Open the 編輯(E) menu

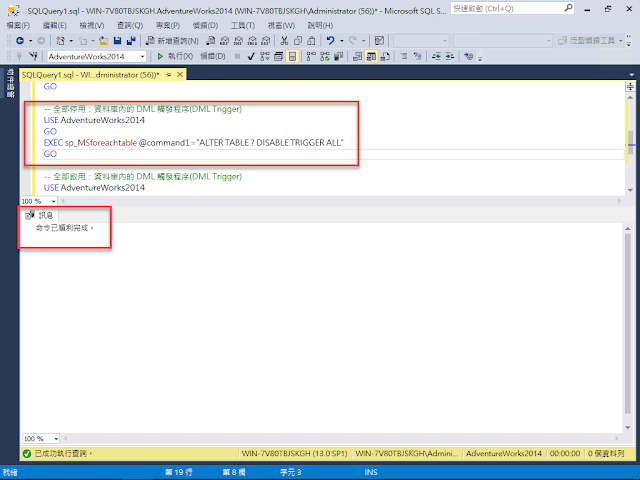[x=54, y=25]
